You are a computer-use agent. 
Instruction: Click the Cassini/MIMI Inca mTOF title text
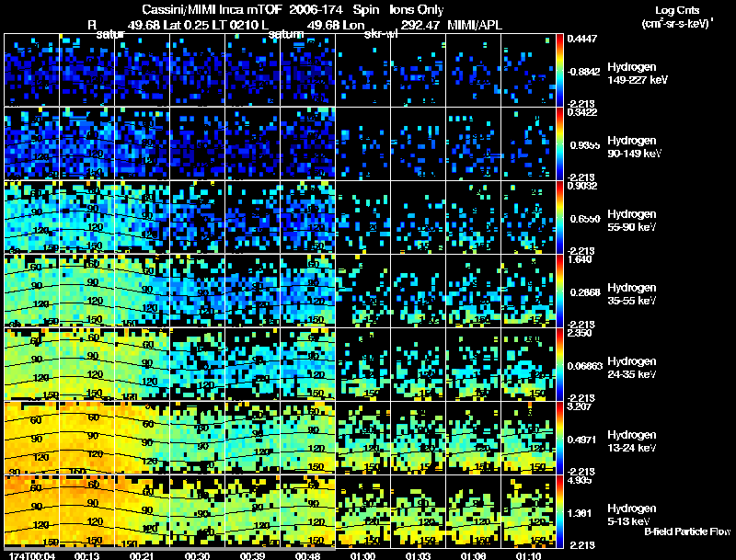[212, 9]
